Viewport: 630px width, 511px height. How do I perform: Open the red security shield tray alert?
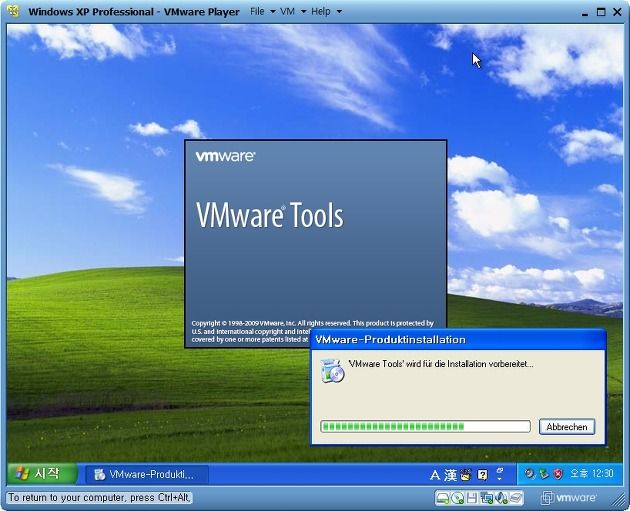click(558, 474)
